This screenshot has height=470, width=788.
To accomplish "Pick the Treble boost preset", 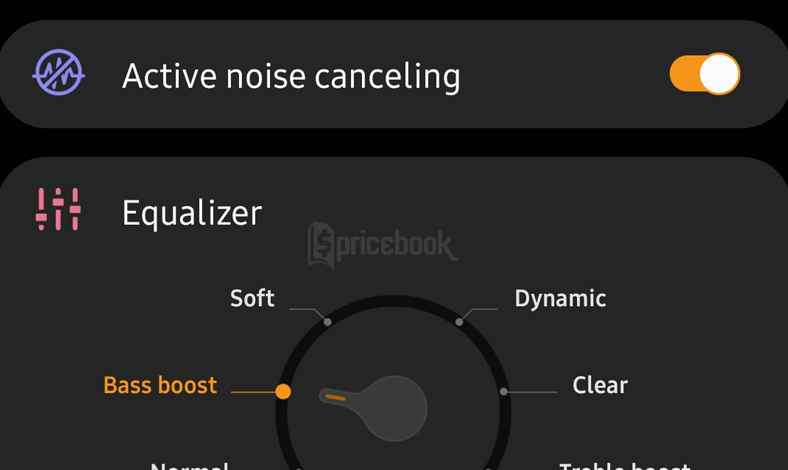I will (625, 465).
